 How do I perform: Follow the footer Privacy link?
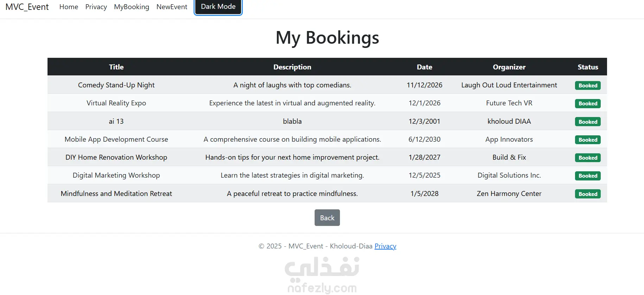(x=385, y=246)
